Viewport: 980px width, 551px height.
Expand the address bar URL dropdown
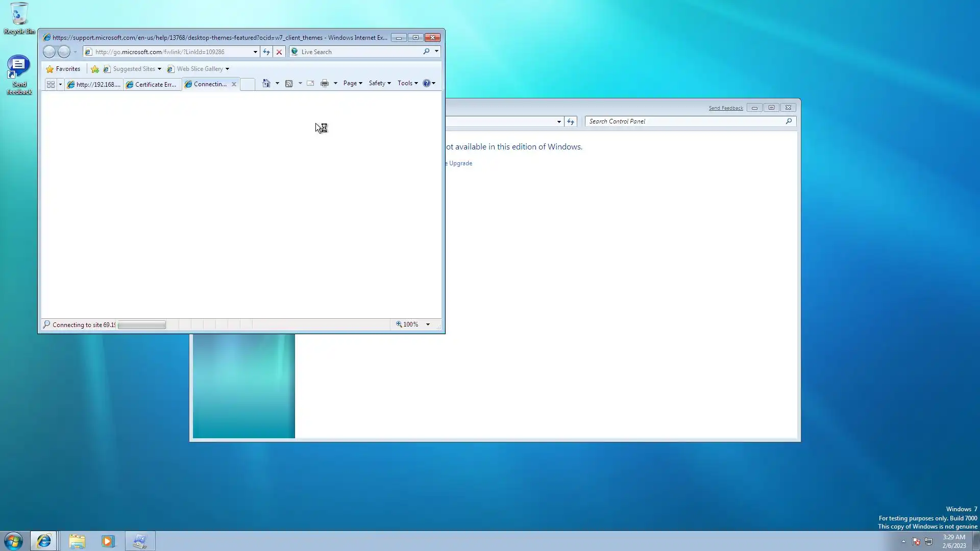pos(255,52)
